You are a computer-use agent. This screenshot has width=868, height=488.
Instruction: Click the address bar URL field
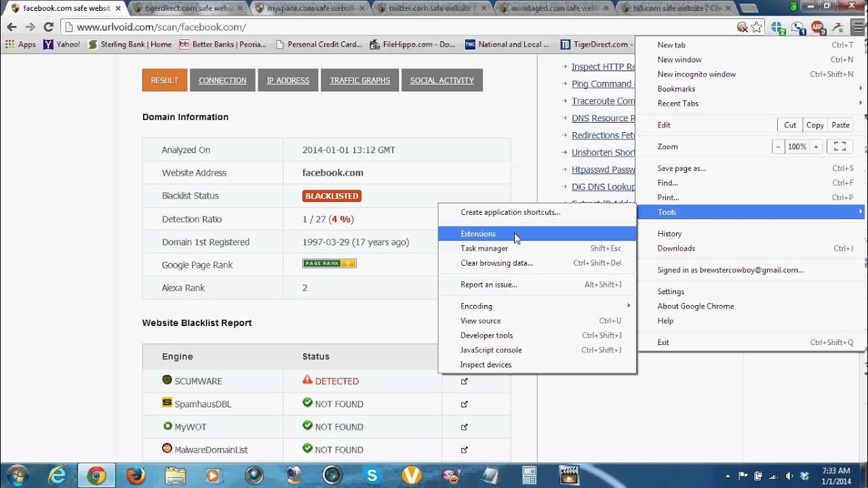coord(400,27)
